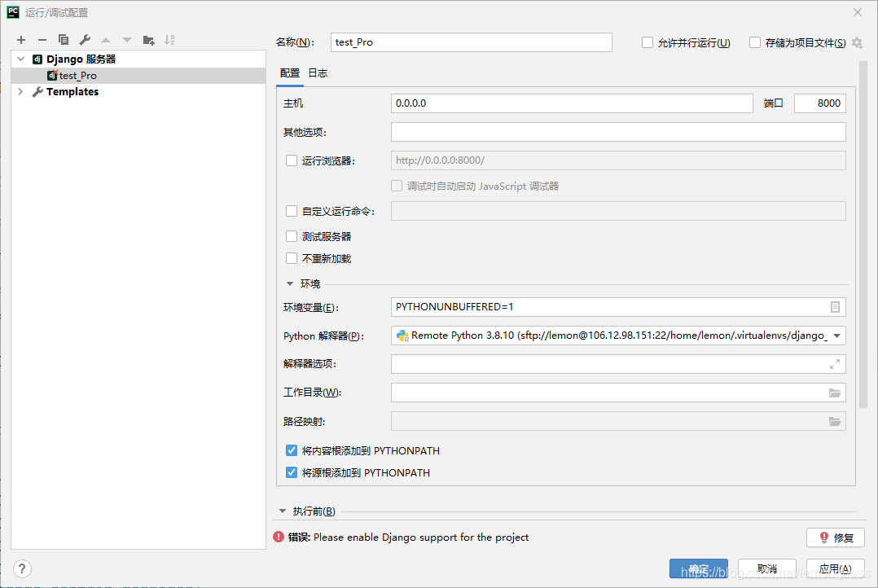
Task: Click the port 8000 field
Action: click(819, 103)
